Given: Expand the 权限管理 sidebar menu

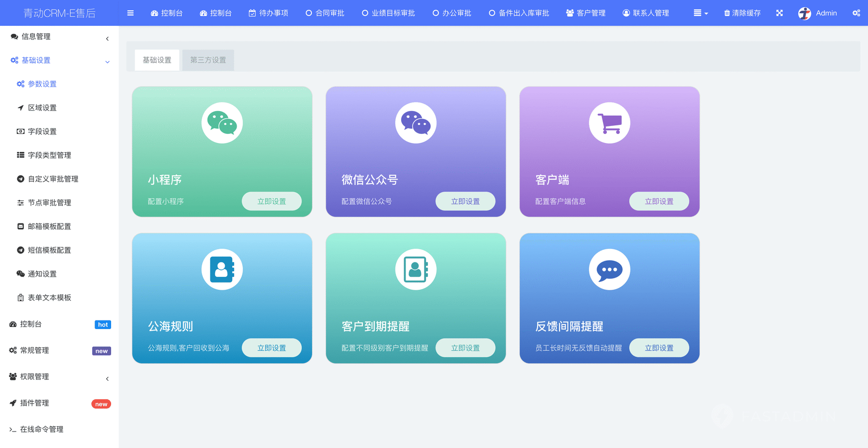Looking at the screenshot, I should click(59, 377).
